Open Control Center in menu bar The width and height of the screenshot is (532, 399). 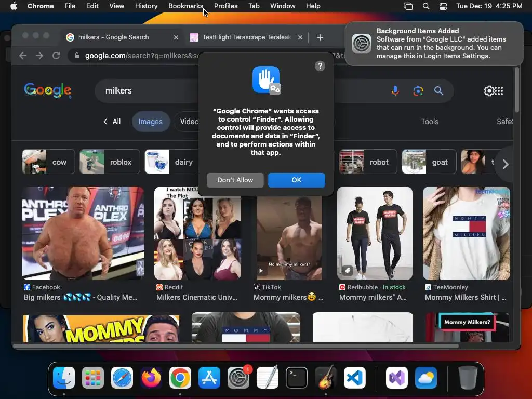click(x=443, y=6)
